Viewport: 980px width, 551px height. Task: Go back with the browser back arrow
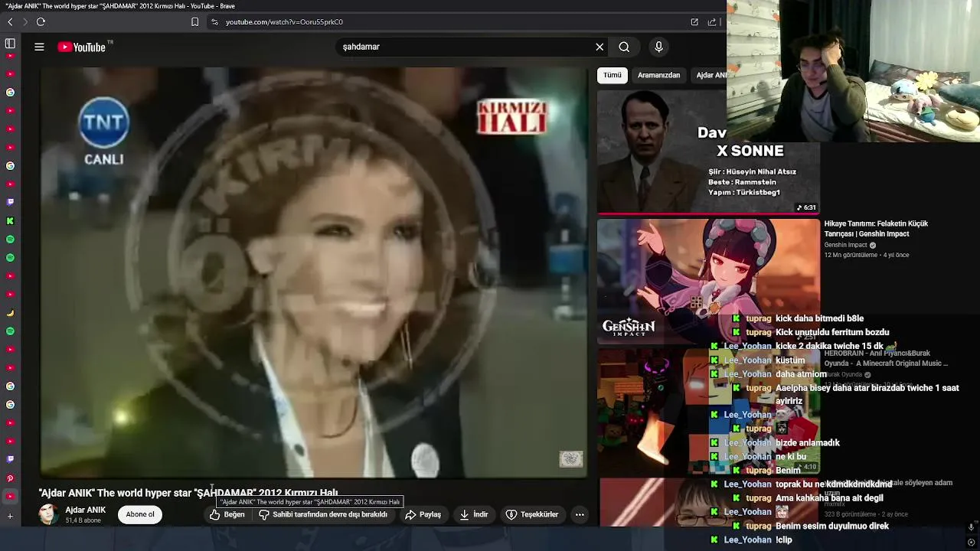click(10, 22)
